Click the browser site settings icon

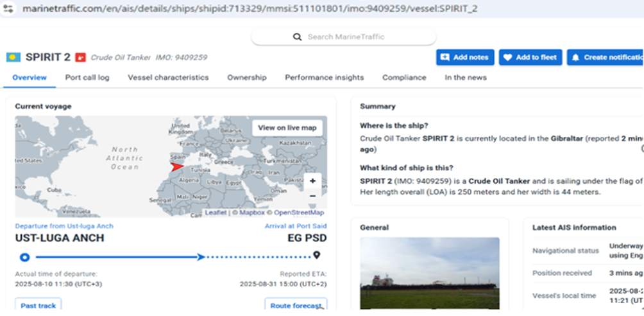point(8,8)
